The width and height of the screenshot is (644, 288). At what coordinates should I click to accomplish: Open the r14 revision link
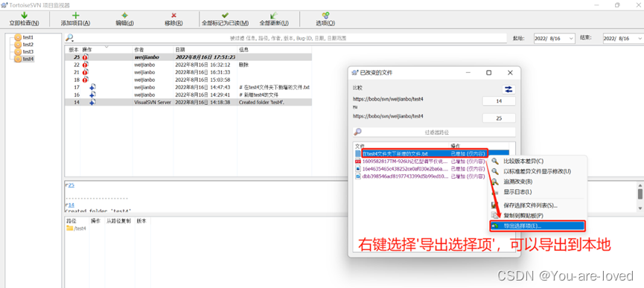click(70, 205)
